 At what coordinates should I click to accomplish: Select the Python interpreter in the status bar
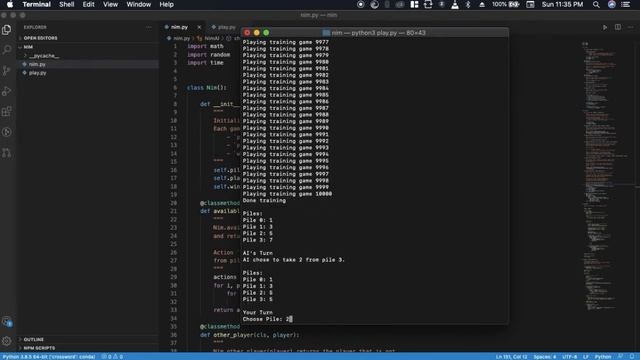[x=49, y=357]
